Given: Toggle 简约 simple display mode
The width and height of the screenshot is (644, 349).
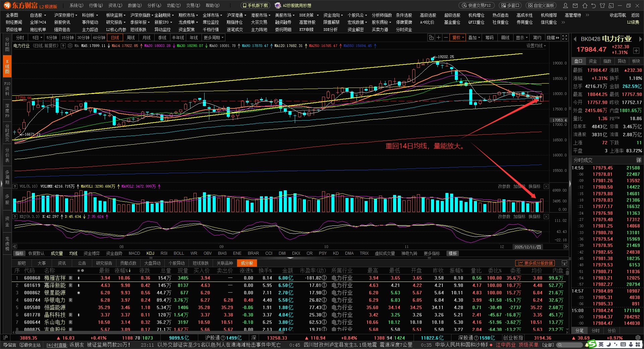Looking at the screenshot, I should pyautogui.click(x=537, y=38).
